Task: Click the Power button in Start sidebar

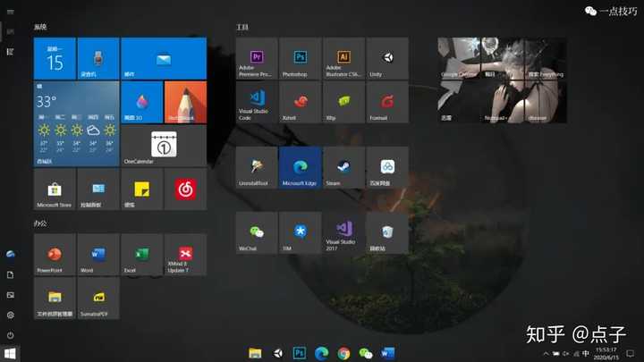Action: pos(10,335)
